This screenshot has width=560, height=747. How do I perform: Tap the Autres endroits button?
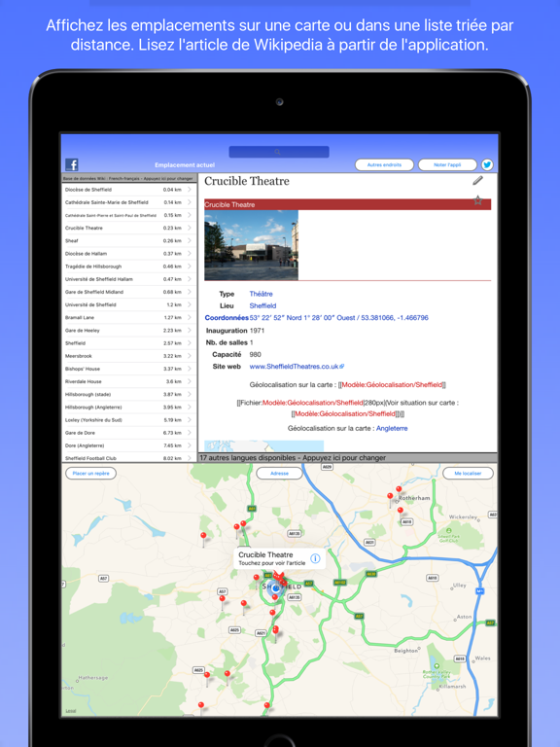click(x=384, y=164)
